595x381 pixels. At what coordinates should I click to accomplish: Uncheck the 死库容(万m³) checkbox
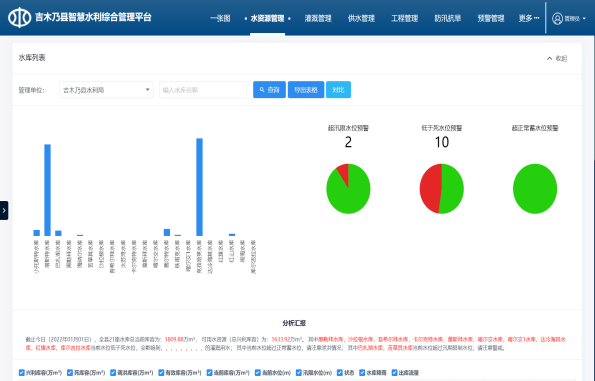coord(70,373)
